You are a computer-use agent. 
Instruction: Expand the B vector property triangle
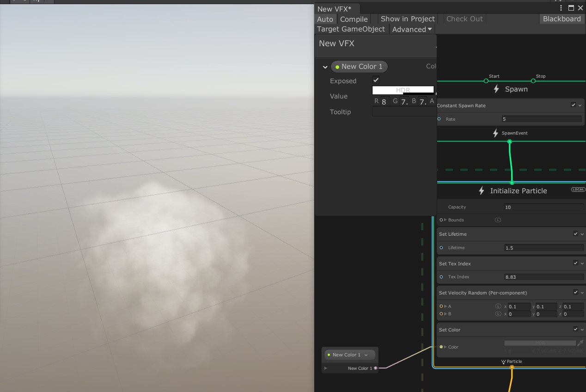(x=446, y=314)
